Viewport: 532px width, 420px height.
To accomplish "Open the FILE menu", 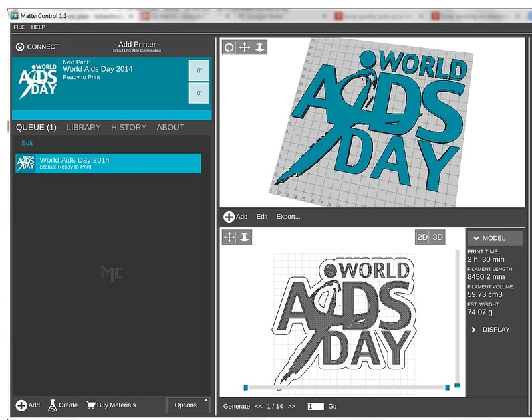I will click(19, 27).
